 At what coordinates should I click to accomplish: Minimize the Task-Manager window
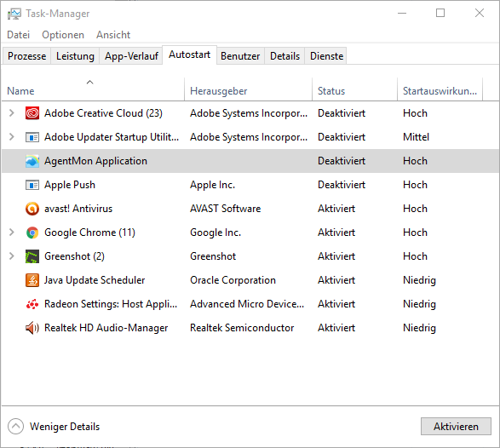coord(402,13)
